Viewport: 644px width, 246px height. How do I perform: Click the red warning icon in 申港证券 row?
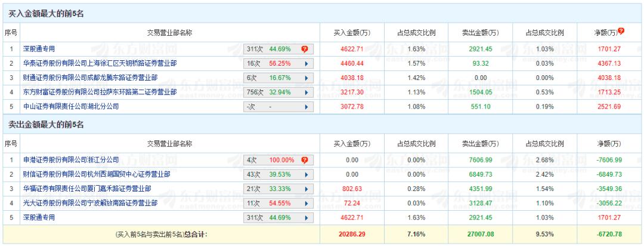(x=305, y=160)
